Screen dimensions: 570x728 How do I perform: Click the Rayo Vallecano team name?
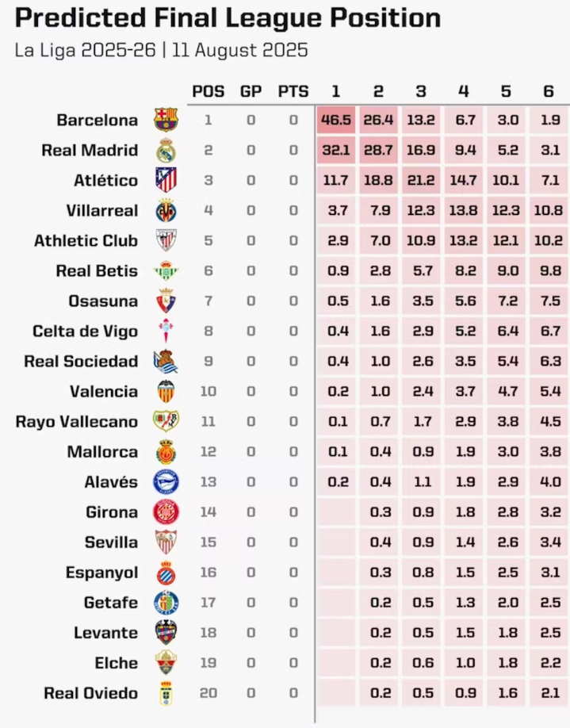[x=77, y=422]
